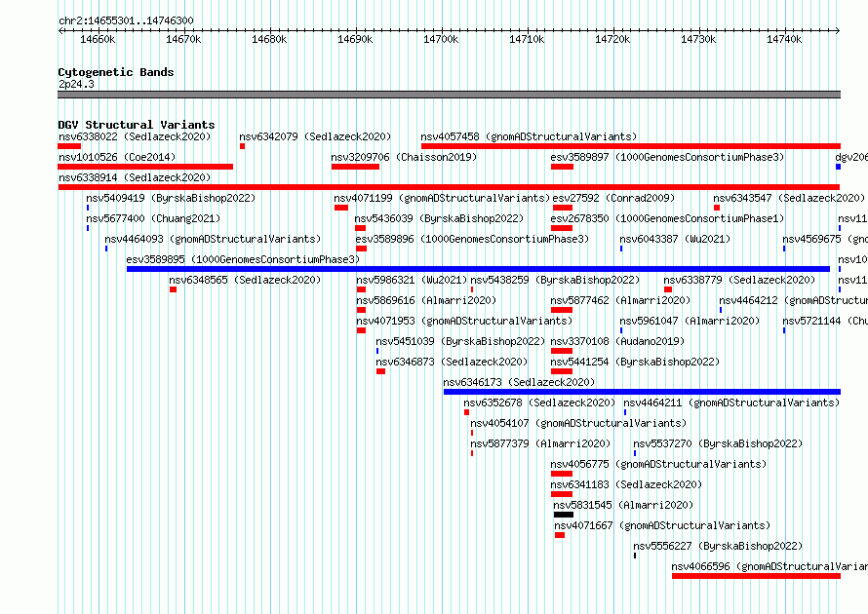Click the nsv6338022 (Sedlazeck2020) variant label
This screenshot has height=614, width=868.
click(x=135, y=136)
